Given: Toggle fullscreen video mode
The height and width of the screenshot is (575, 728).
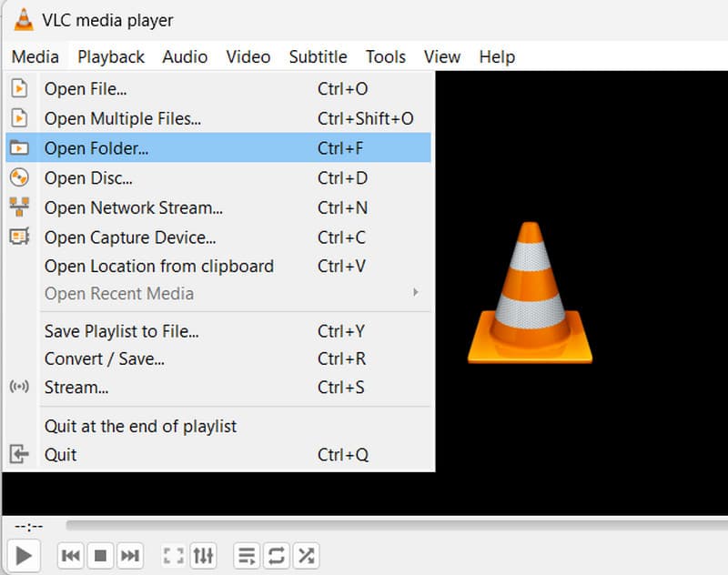Looking at the screenshot, I should 174,555.
